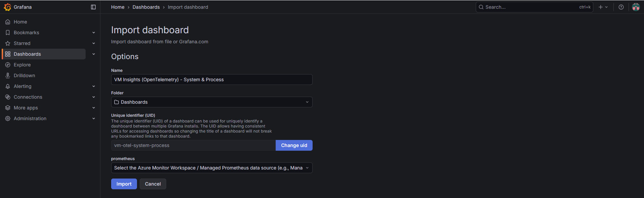Toggle the sidebar dock menu icon
The width and height of the screenshot is (644, 198).
[x=93, y=7]
